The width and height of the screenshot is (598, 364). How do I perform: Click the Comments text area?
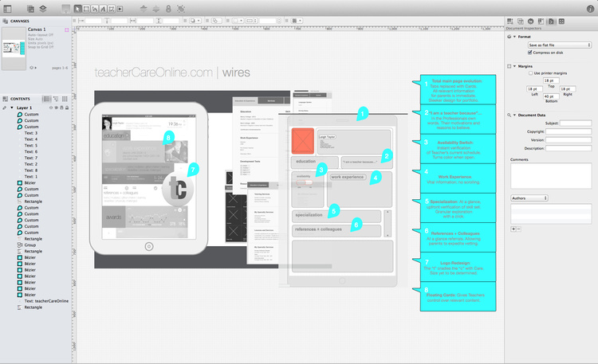point(551,176)
